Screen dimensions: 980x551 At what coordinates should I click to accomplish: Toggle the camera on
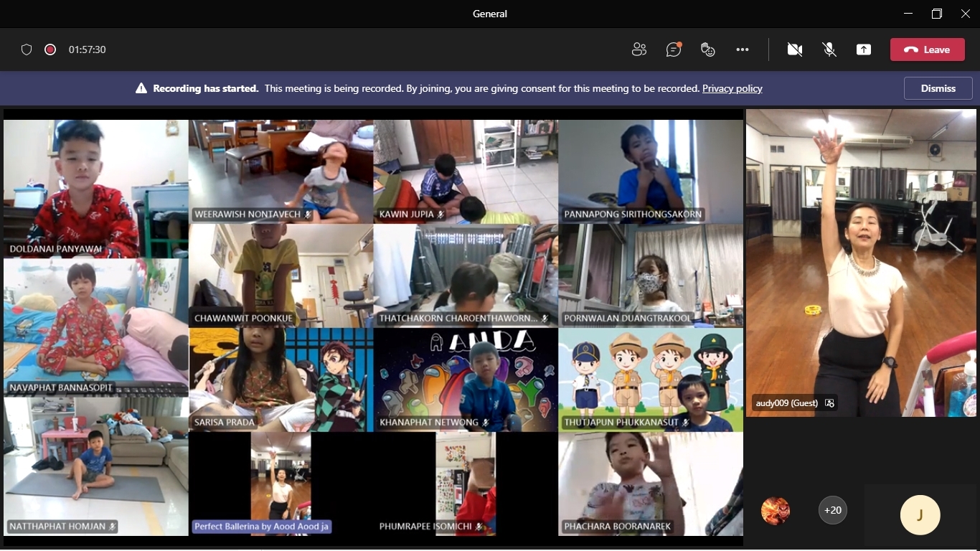tap(794, 50)
